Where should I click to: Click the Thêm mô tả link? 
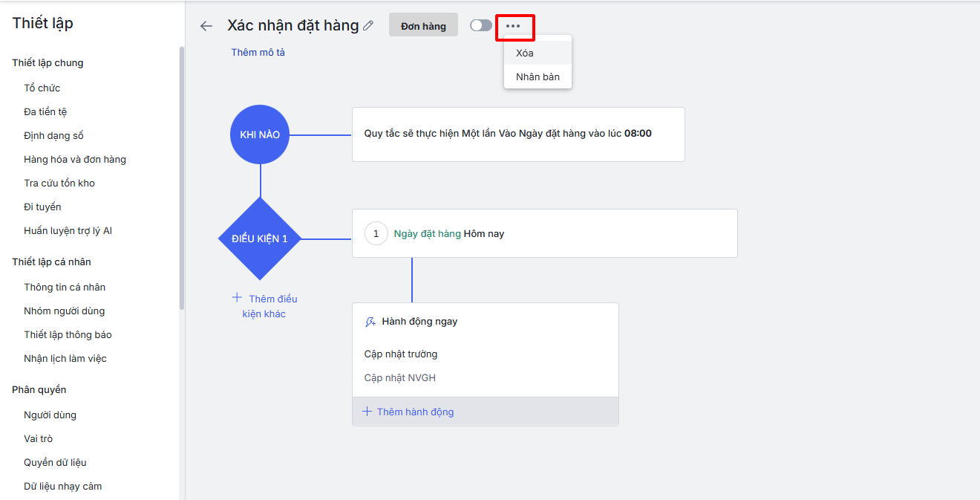pos(258,52)
